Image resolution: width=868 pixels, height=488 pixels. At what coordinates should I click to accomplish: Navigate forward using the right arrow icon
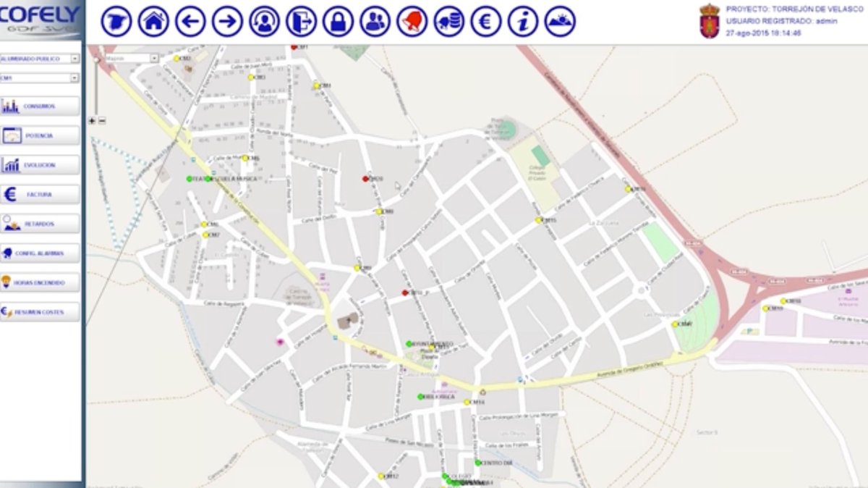click(227, 20)
